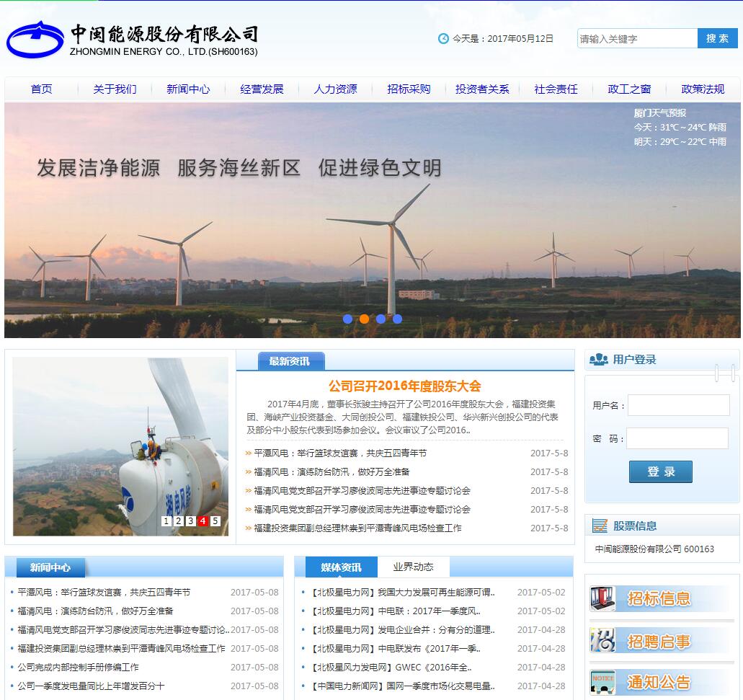Switch photo slideshow to image 3

(191, 520)
